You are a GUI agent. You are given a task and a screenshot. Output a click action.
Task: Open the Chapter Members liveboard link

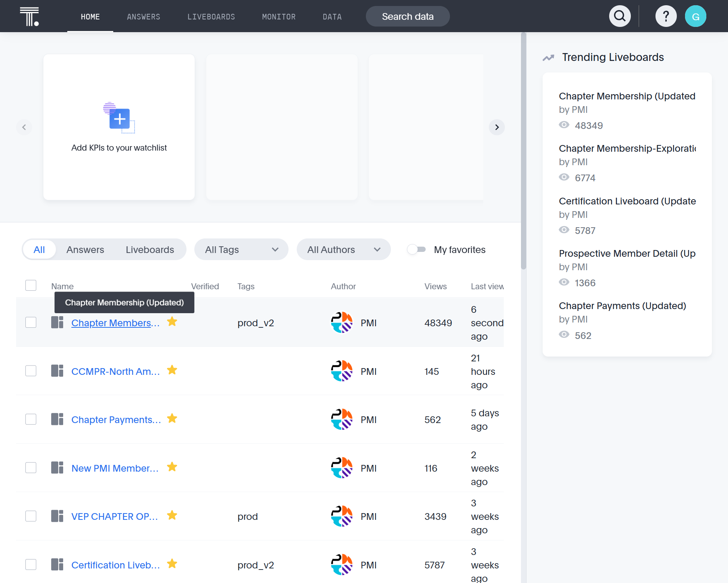coord(115,323)
